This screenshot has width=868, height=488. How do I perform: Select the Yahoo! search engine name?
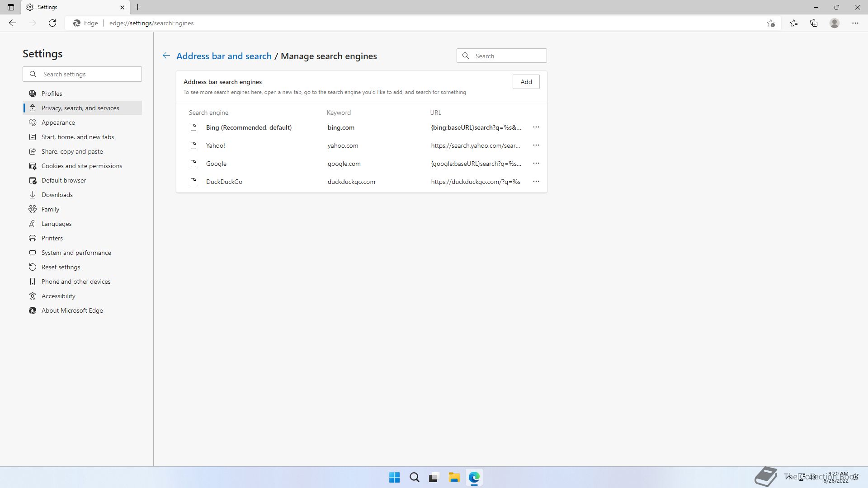(x=216, y=145)
